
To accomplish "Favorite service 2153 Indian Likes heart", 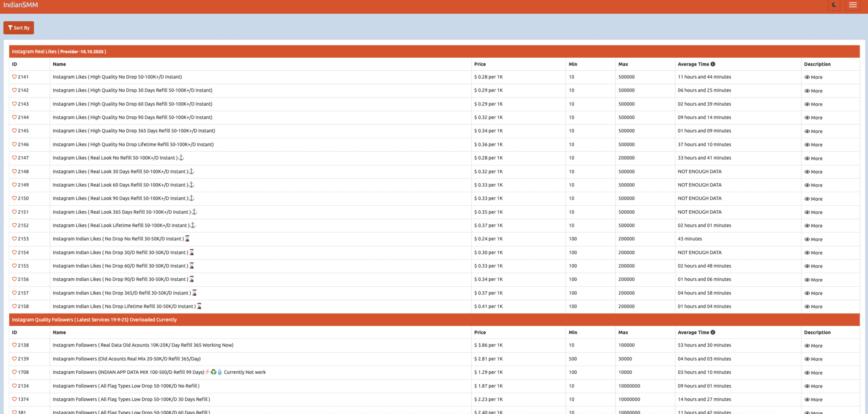I will [x=14, y=239].
